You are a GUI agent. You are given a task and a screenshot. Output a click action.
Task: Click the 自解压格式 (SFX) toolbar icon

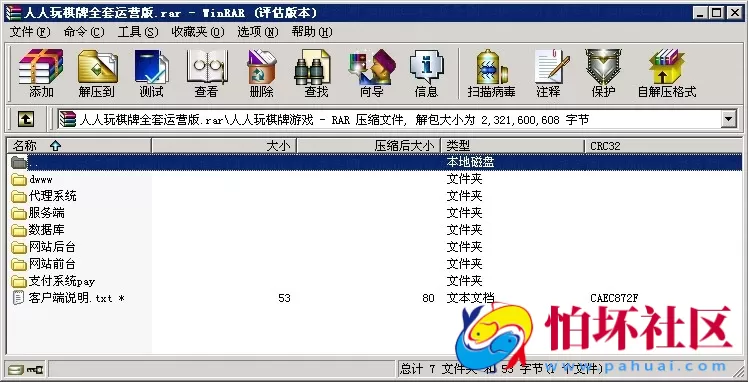pos(666,67)
